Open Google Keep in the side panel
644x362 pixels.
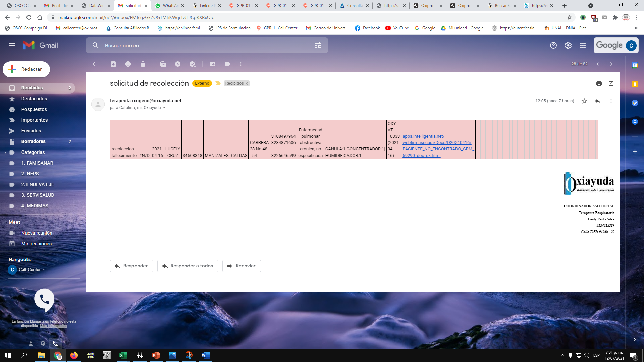pos(635,84)
